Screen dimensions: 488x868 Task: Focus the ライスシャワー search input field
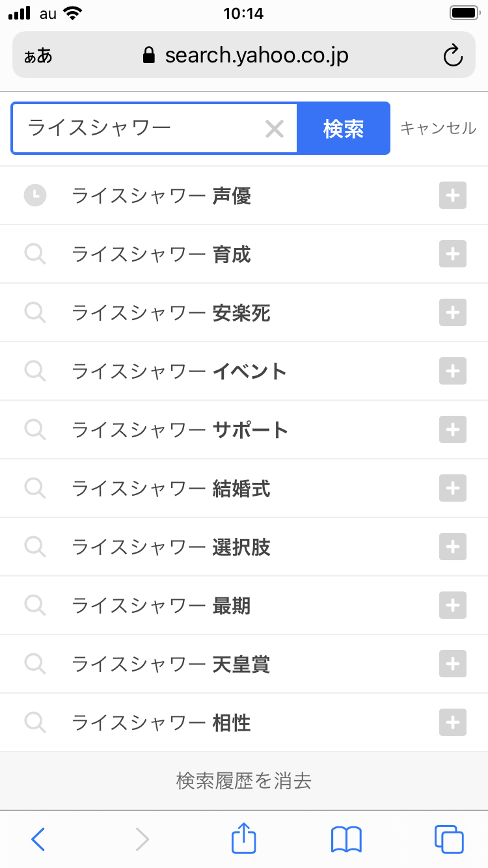point(137,128)
